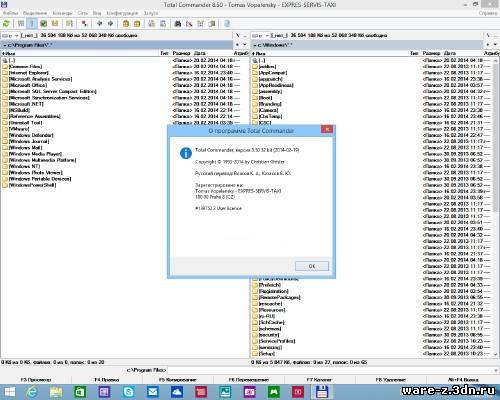Open the Вид menu
This screenshot has width=500, height=400.
pos(97,13)
